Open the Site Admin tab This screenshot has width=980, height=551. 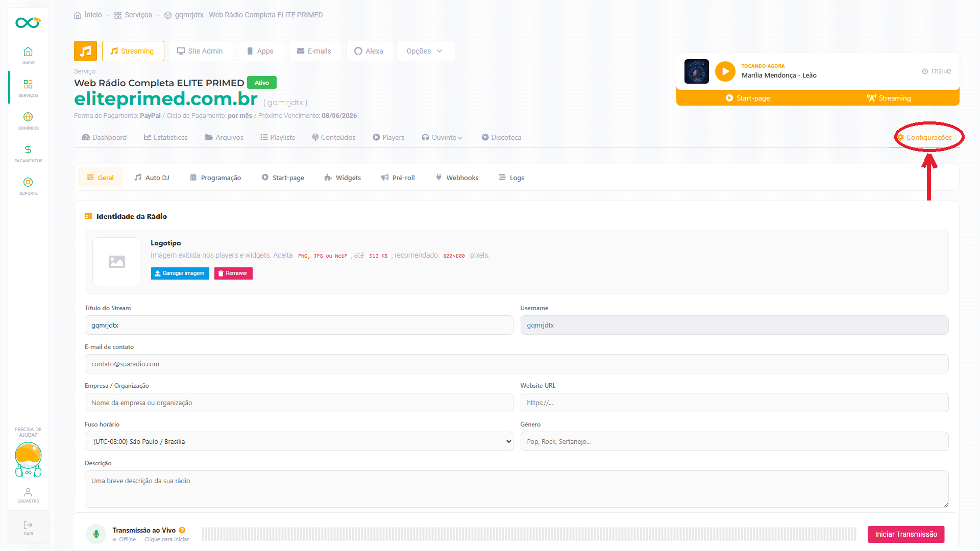(x=200, y=51)
